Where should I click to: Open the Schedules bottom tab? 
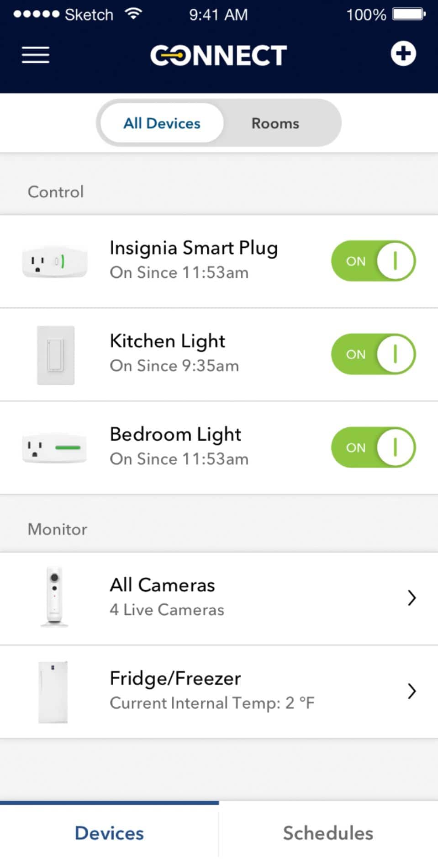(x=328, y=833)
